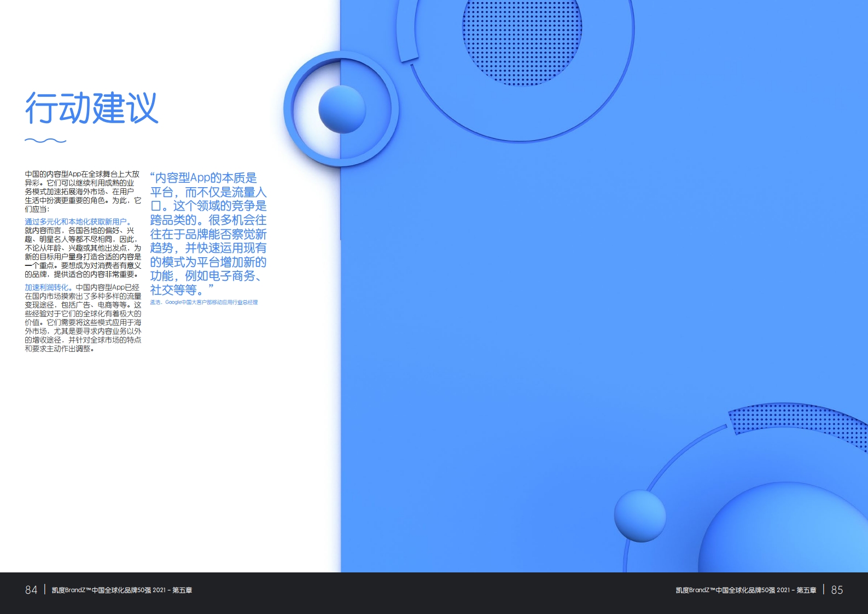Click the blue wavy line under the title

(x=45, y=141)
